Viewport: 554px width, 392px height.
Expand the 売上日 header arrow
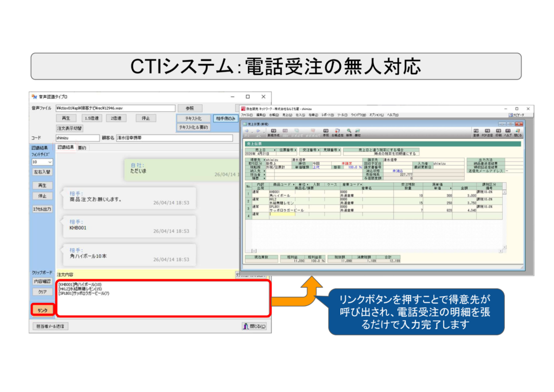click(274, 150)
